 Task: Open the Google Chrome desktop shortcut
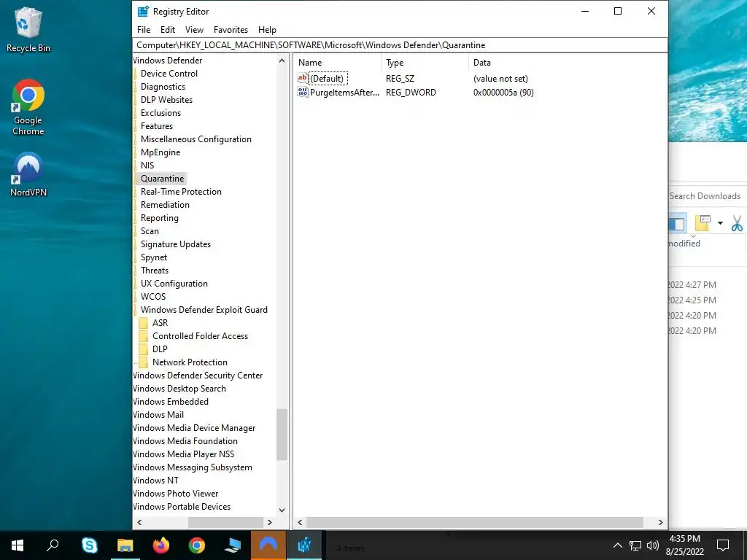coord(28,107)
